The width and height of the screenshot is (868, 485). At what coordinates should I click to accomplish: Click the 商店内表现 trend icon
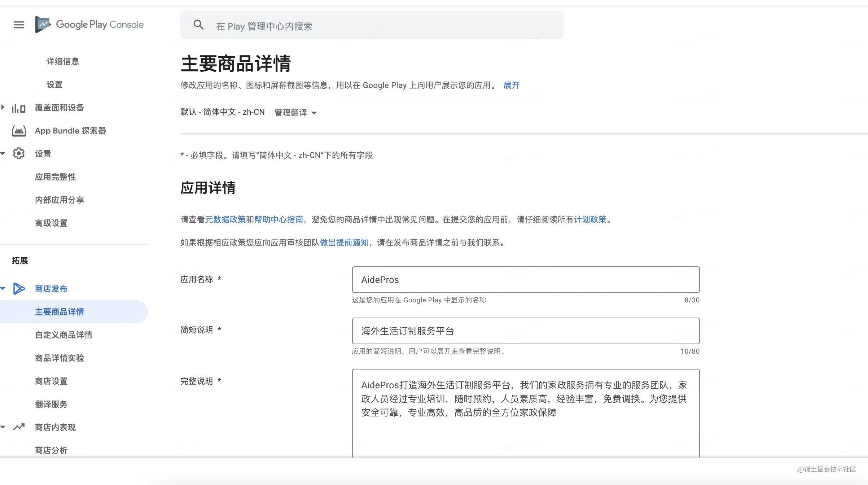(x=19, y=427)
